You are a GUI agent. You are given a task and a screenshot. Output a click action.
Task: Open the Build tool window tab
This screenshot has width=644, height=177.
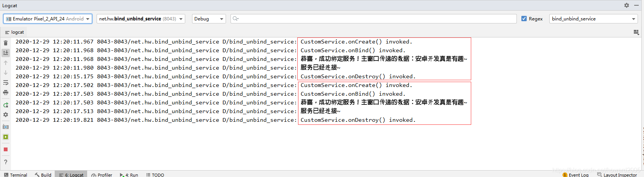[x=43, y=175]
